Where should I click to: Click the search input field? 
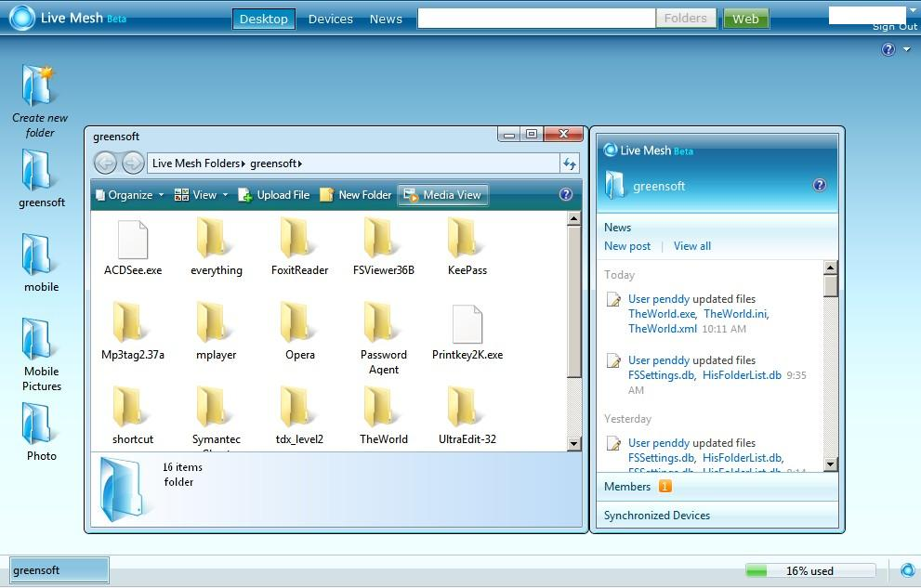tap(536, 19)
